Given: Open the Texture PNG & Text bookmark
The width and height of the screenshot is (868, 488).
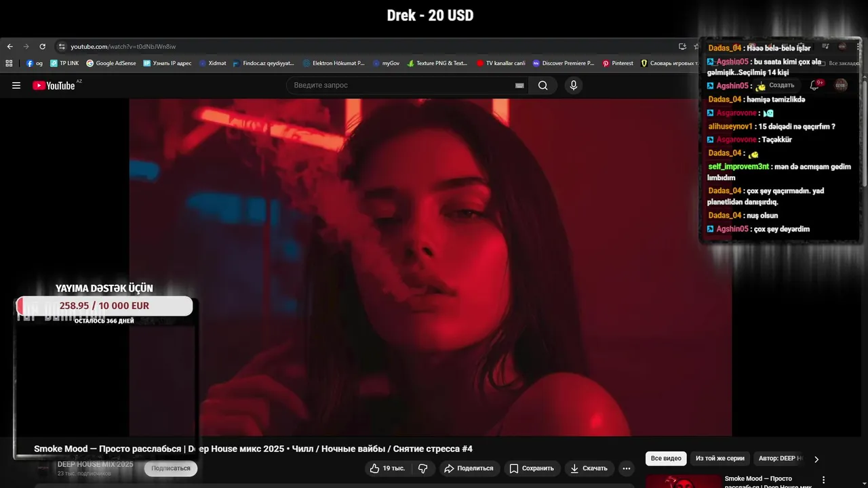Looking at the screenshot, I should [437, 63].
